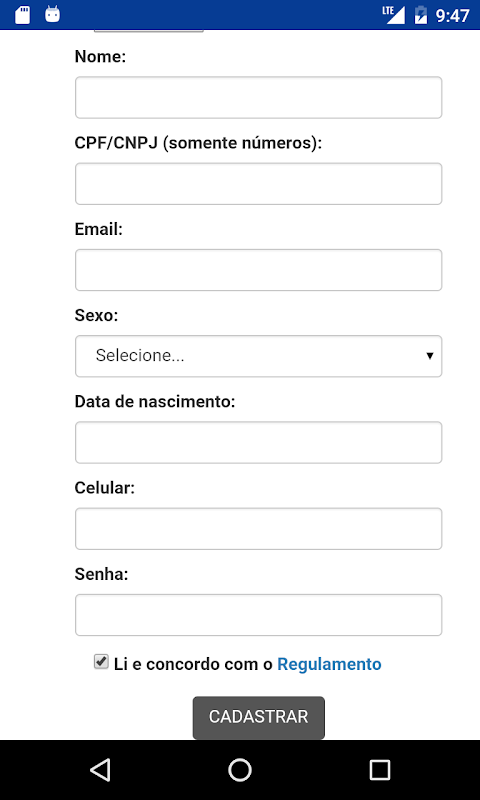Screen dimensions: 480x800
Task: Tap the Android robot notification icon
Action: click(x=53, y=14)
